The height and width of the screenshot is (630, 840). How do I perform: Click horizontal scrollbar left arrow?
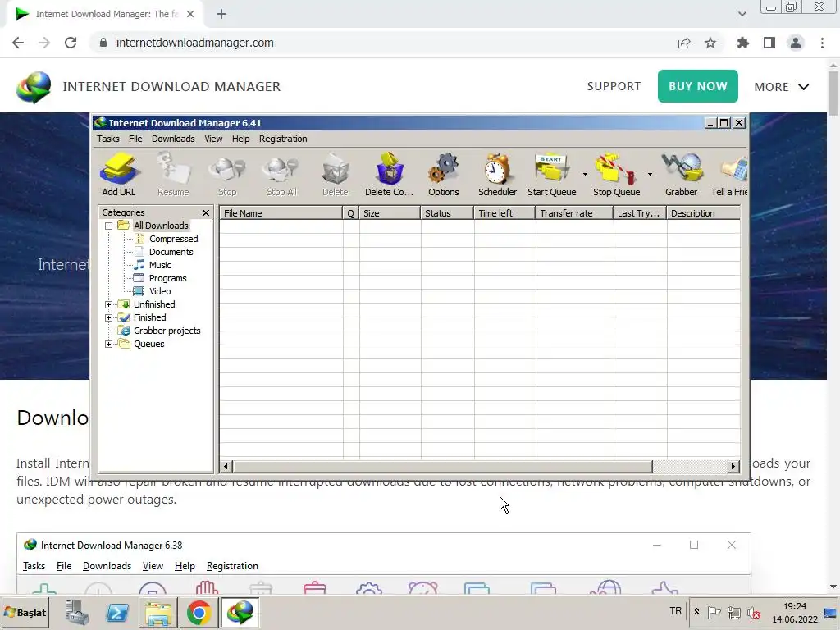226,466
